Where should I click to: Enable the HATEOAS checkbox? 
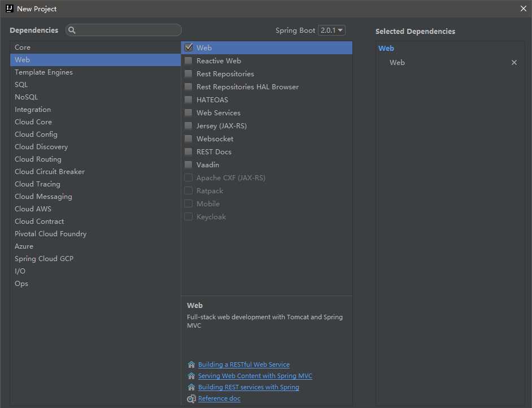(x=188, y=100)
